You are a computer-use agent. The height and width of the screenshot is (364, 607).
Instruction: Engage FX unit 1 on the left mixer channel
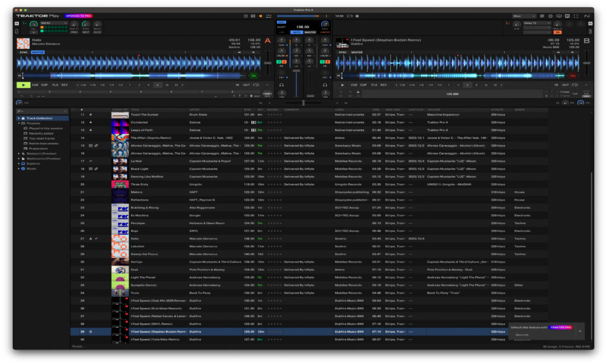[279, 62]
